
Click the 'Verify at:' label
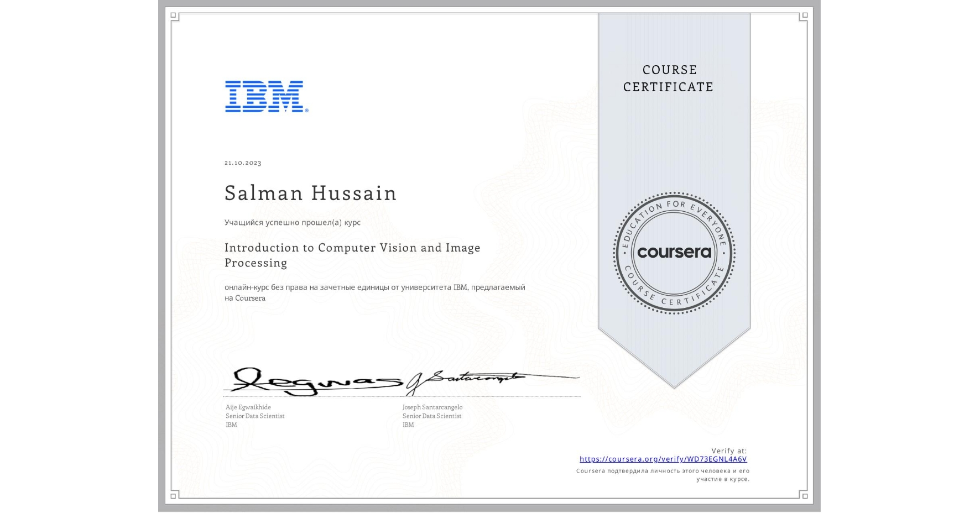point(729,449)
